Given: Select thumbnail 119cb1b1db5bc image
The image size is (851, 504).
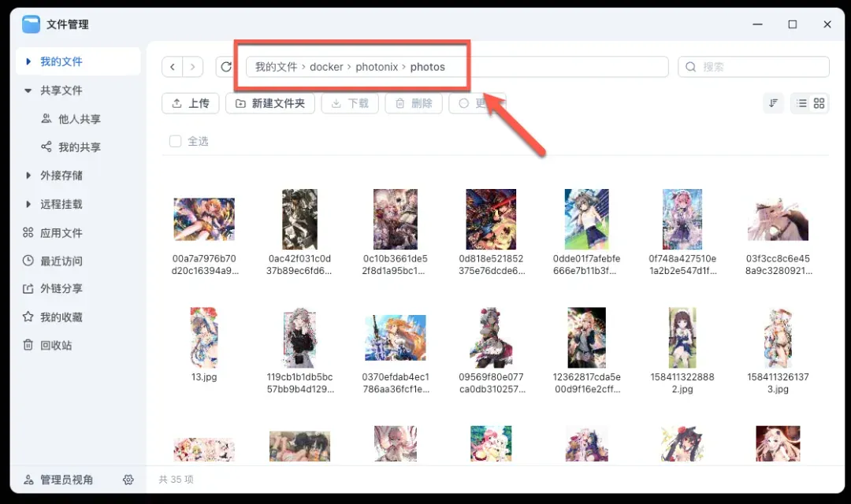Looking at the screenshot, I should [x=299, y=338].
